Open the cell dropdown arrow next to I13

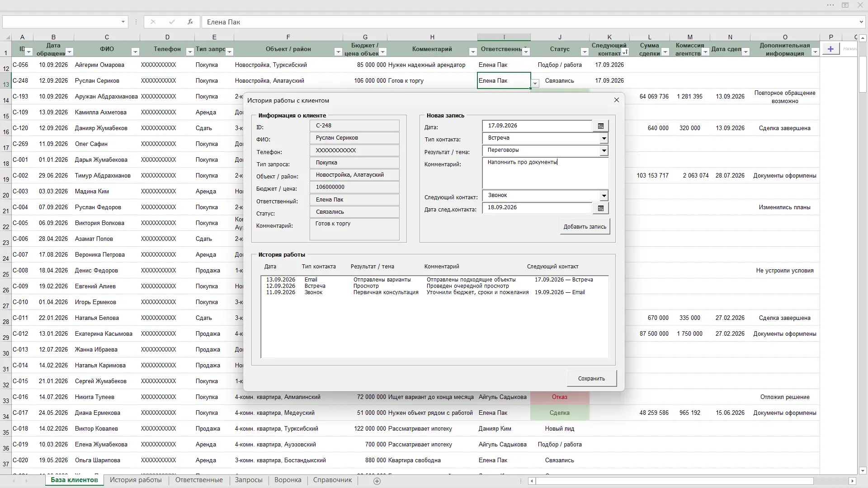[535, 83]
